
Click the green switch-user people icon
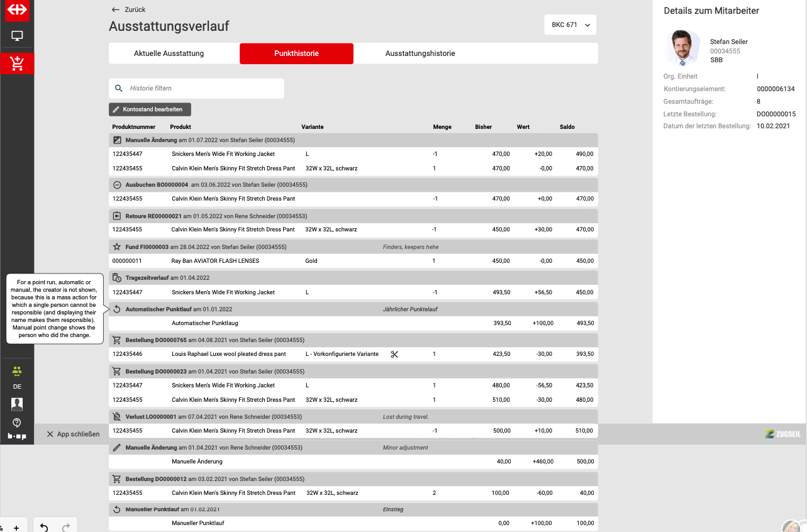17,371
